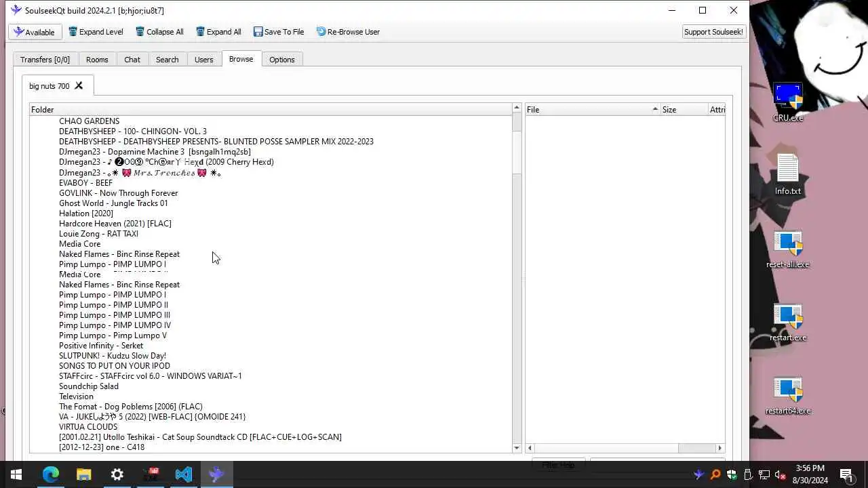Select DJmegan23 - Dopamine Machine 3 folder
Viewport: 868px width, 488px height.
(x=155, y=152)
